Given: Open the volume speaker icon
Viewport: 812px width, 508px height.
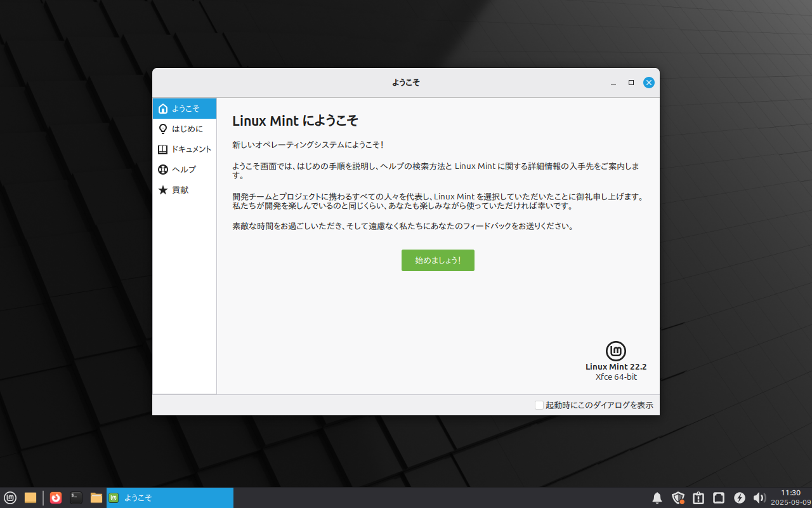Looking at the screenshot, I should pos(759,498).
